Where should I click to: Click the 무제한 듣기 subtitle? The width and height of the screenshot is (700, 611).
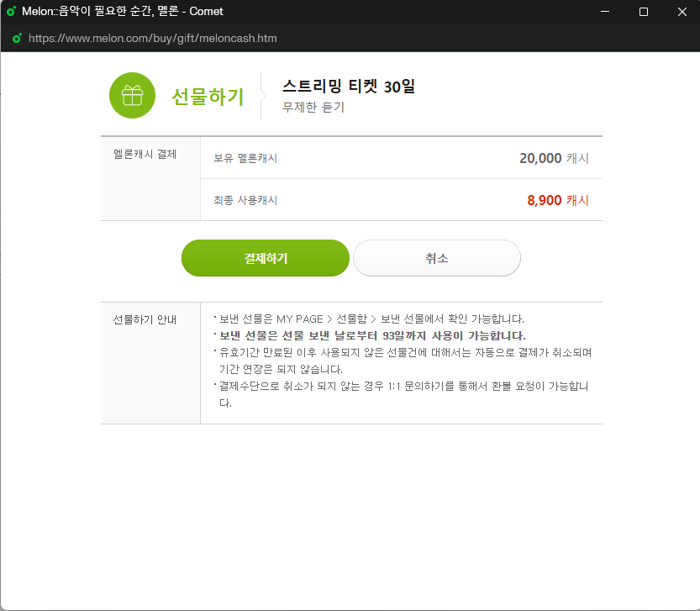pyautogui.click(x=313, y=108)
